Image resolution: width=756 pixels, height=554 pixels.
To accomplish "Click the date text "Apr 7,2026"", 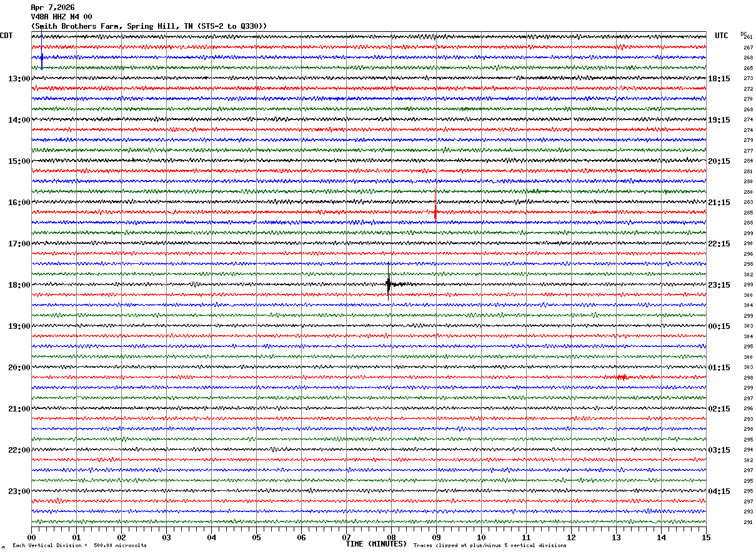I will [x=52, y=8].
